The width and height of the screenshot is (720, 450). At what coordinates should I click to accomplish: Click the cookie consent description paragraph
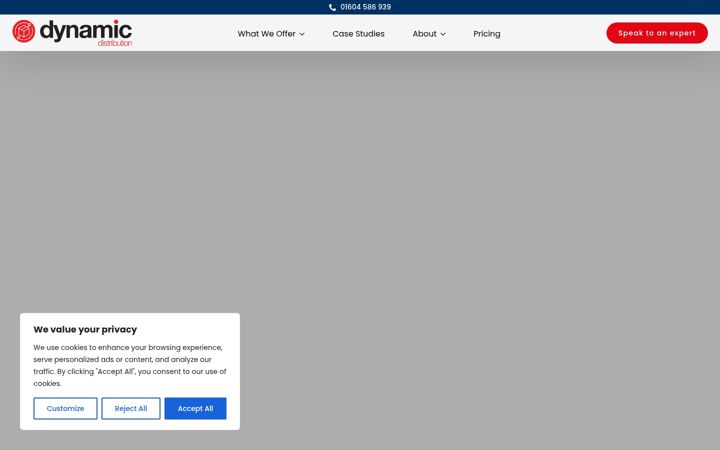130,365
